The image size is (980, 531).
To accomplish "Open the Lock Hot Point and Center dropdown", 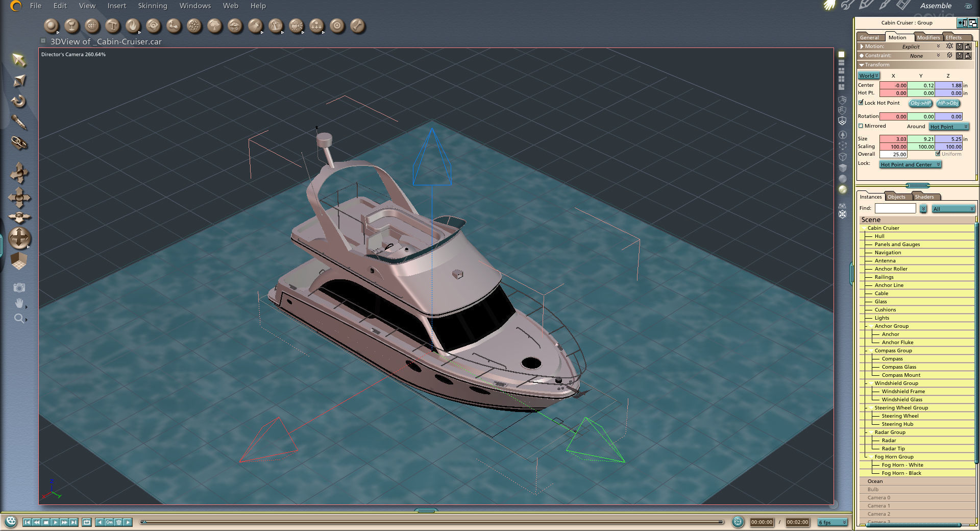I will (911, 164).
